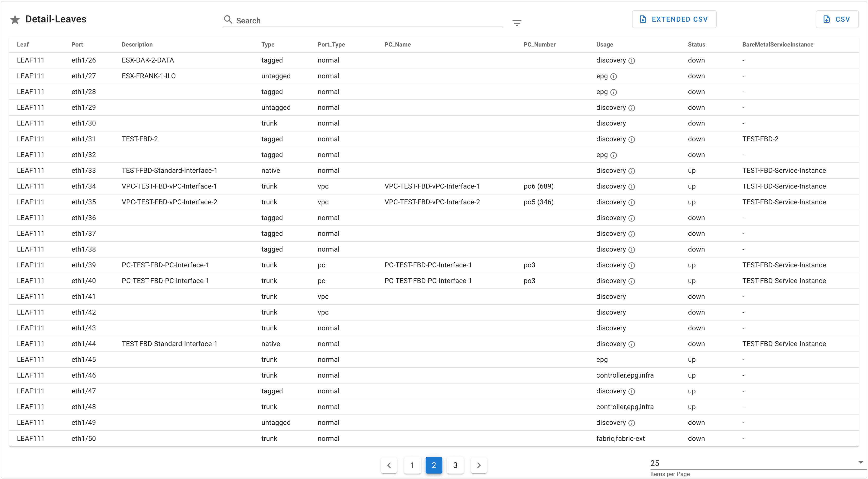Click the search magnifier icon
This screenshot has height=479, width=868.
[x=228, y=19]
